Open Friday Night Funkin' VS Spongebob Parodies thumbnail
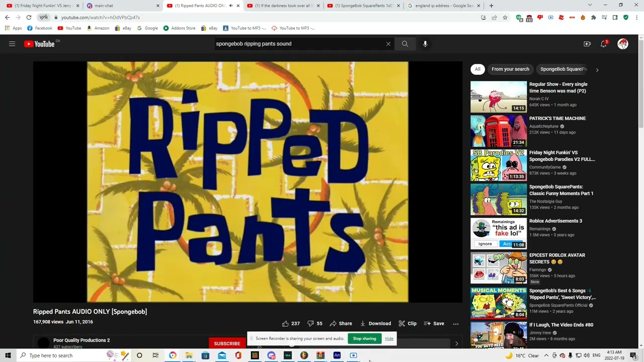The width and height of the screenshot is (644, 362). (499, 165)
